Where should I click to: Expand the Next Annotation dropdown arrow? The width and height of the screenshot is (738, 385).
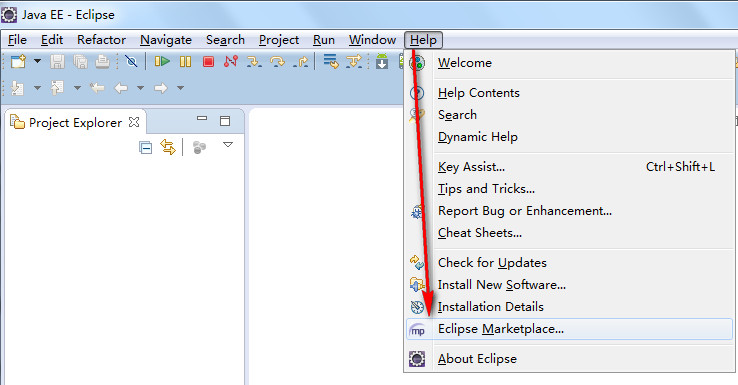click(37, 88)
